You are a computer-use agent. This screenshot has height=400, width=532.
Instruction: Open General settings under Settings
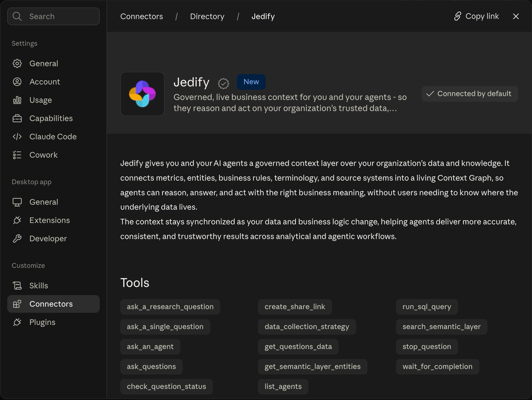pos(53,63)
